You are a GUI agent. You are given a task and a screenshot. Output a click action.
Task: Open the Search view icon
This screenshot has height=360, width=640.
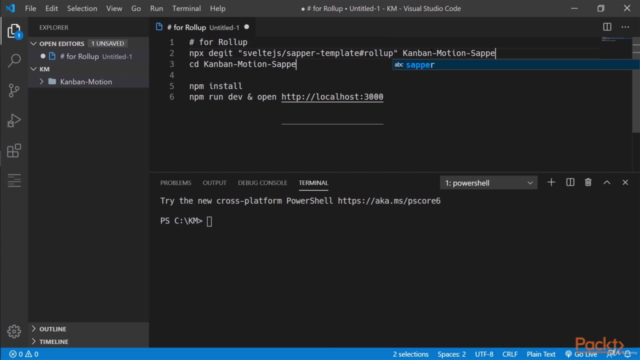click(x=14, y=60)
